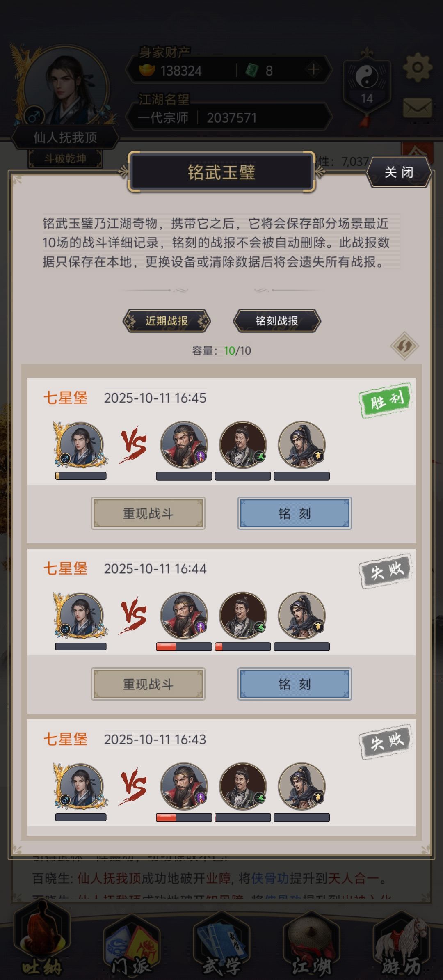
Task: Switch to 近期战报 tab
Action: coord(167,321)
